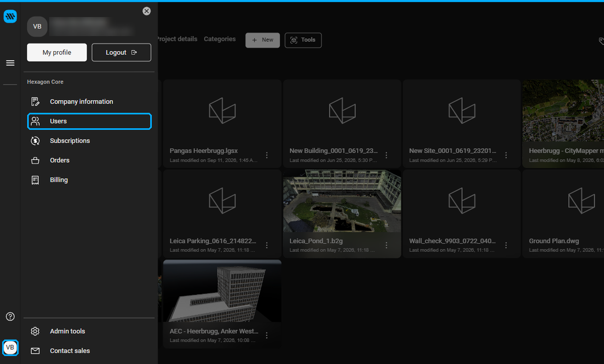
Task: Click the Orders basket icon
Action: pos(35,161)
